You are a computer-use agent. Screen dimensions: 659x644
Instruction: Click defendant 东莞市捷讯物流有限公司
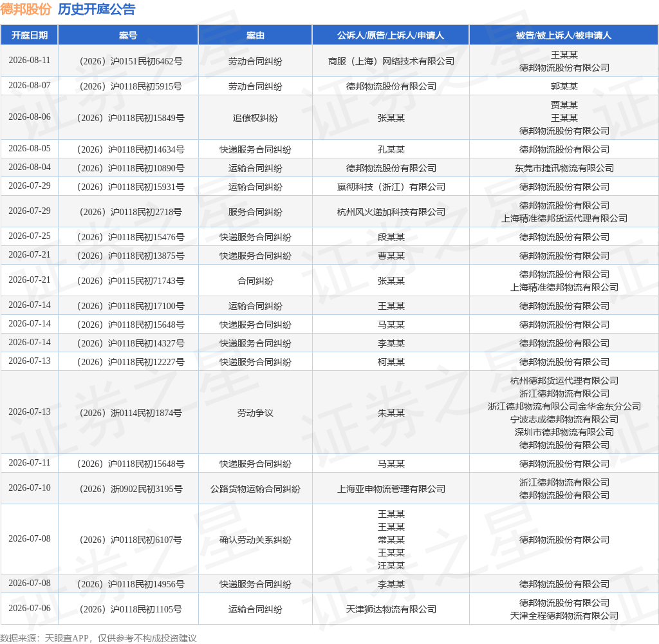pyautogui.click(x=564, y=168)
